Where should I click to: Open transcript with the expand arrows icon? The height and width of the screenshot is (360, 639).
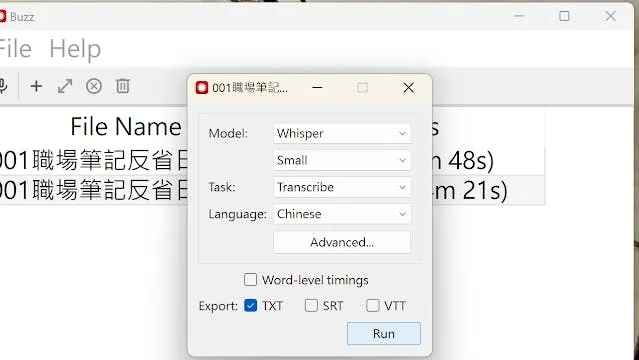(65, 86)
